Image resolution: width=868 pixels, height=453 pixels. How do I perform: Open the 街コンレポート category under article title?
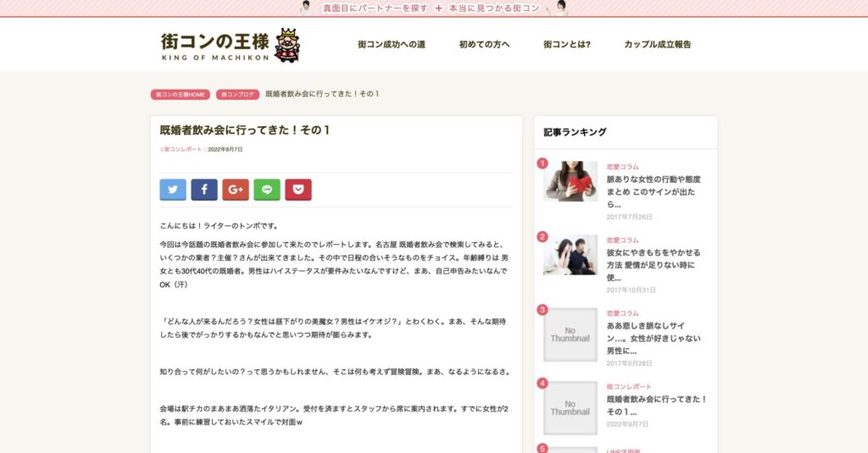pos(181,149)
